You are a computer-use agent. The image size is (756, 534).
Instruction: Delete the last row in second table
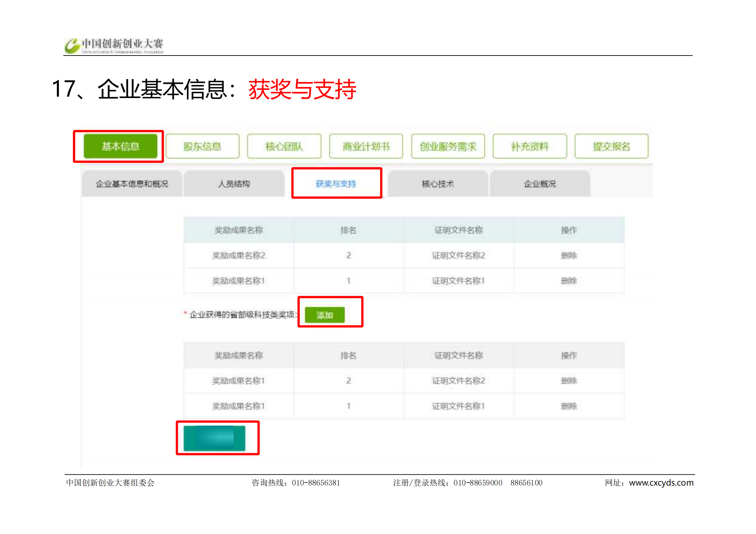pos(569,406)
